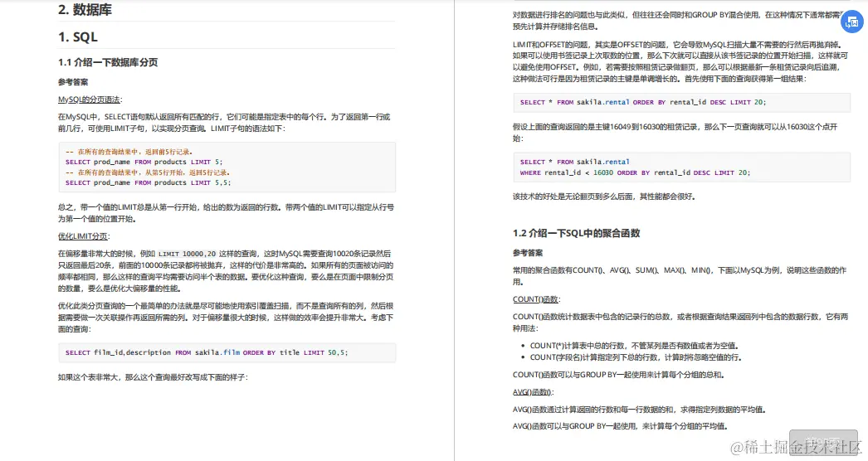Click code line ending with "LIMIT 5,5;"
The width and height of the screenshot is (868, 461).
click(148, 182)
